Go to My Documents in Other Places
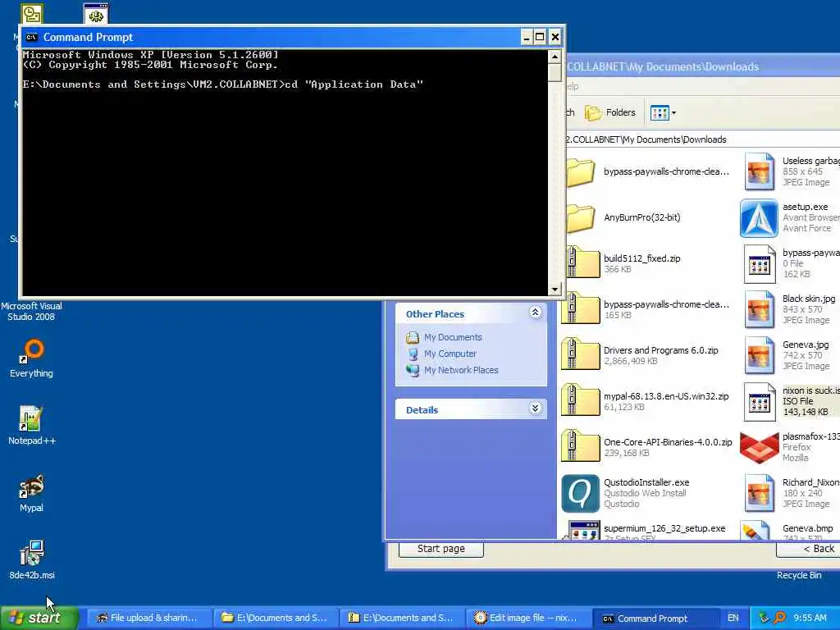This screenshot has width=840, height=630. [x=453, y=337]
